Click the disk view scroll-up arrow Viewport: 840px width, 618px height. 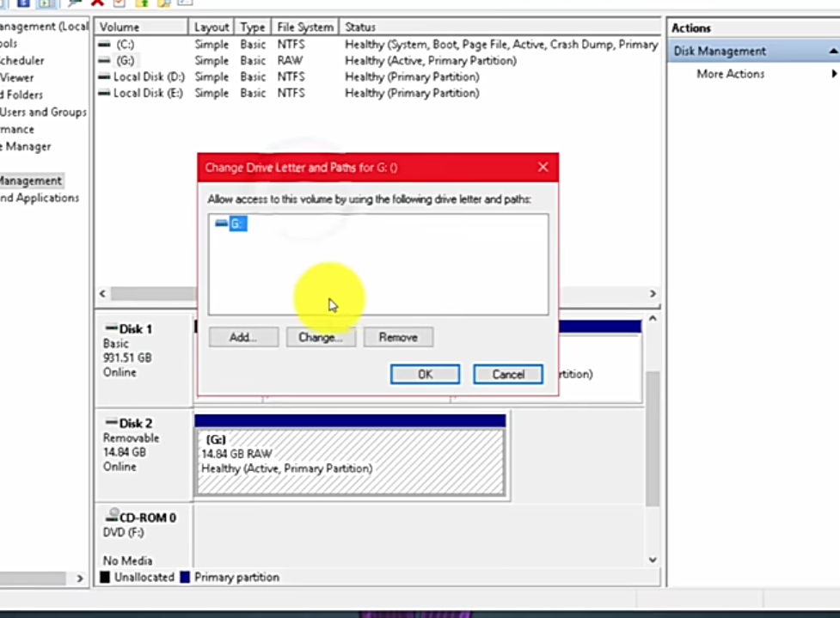[653, 318]
